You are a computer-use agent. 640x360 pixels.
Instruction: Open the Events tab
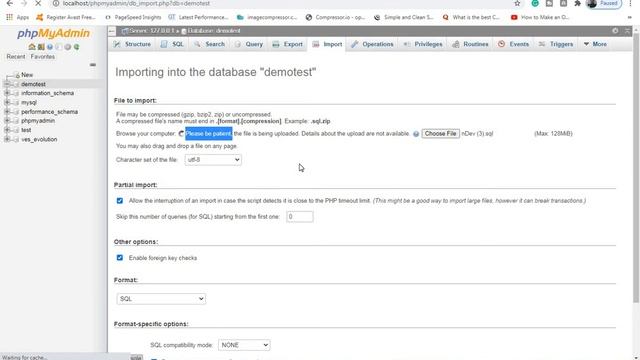click(x=513, y=44)
